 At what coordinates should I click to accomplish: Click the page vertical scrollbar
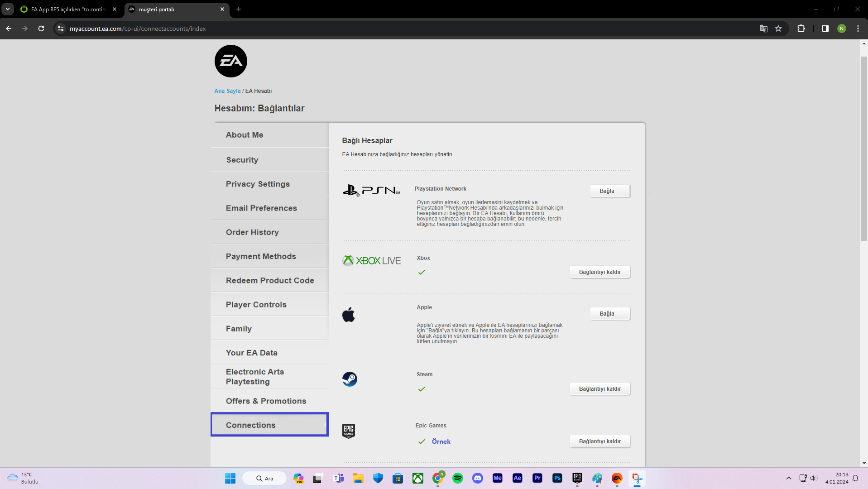[x=864, y=149]
